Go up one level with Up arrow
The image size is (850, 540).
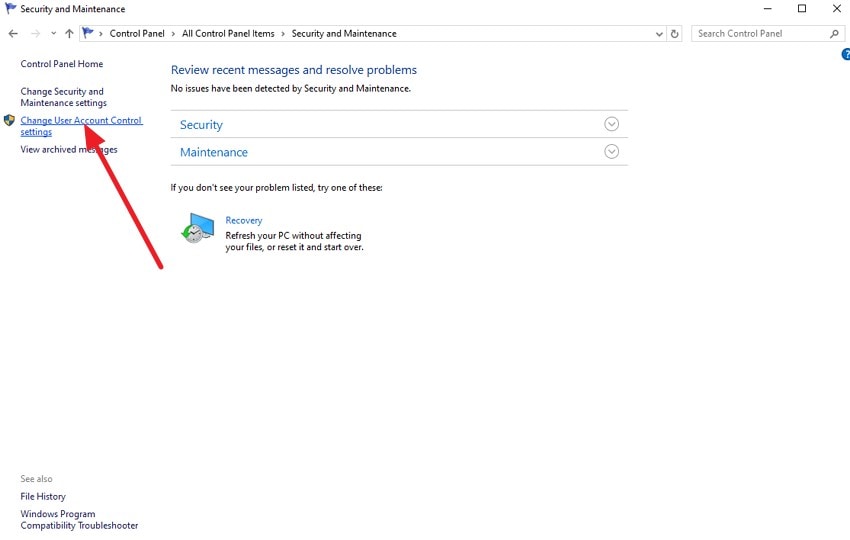click(x=69, y=34)
